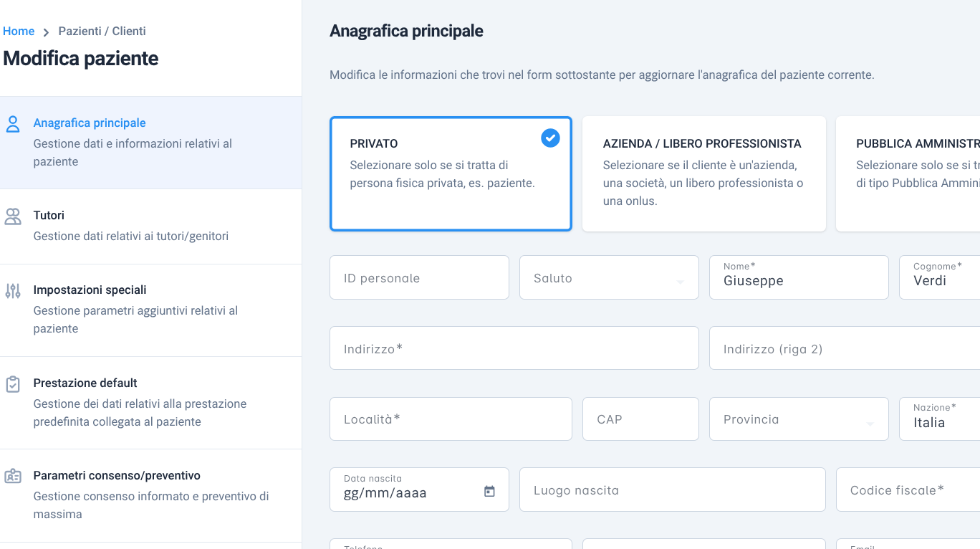Viewport: 980px width, 549px height.
Task: Follow the Home breadcrumb link
Action: 19,32
